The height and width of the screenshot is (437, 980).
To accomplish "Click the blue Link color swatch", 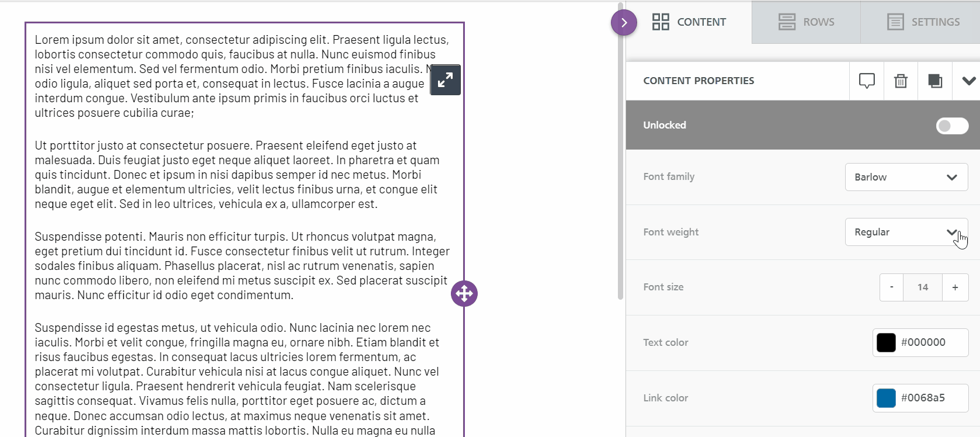I will 886,398.
